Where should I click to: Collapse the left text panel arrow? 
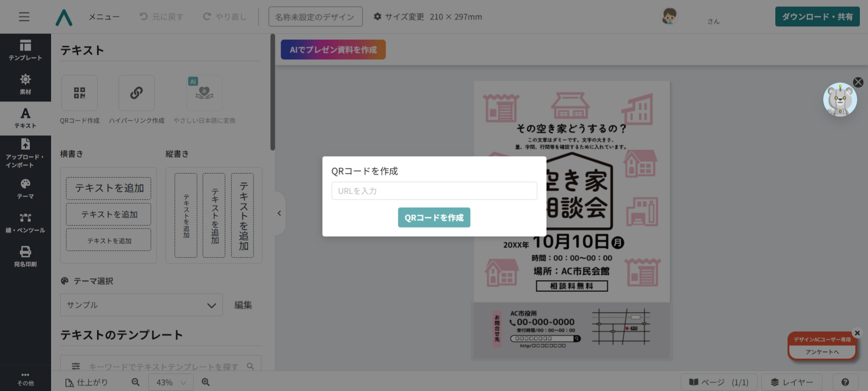[x=279, y=213]
